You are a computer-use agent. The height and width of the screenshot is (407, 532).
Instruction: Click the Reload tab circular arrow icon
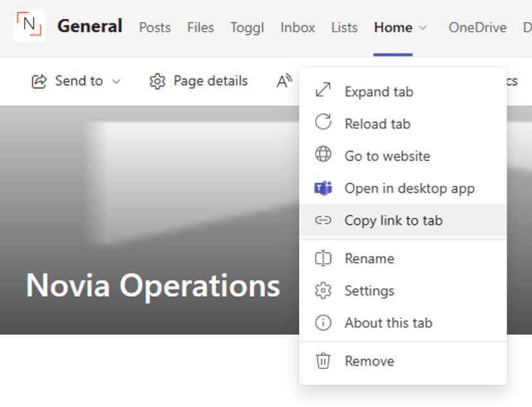pyautogui.click(x=323, y=123)
